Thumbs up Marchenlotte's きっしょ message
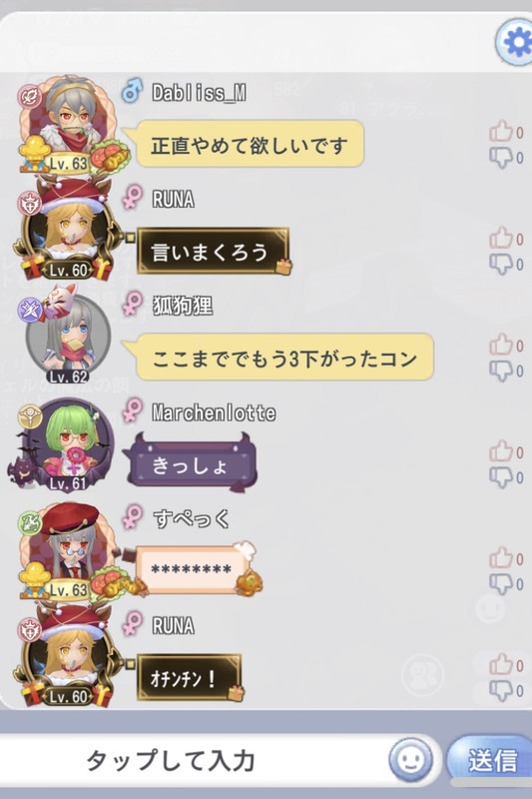Image resolution: width=532 pixels, height=799 pixels. tap(501, 452)
